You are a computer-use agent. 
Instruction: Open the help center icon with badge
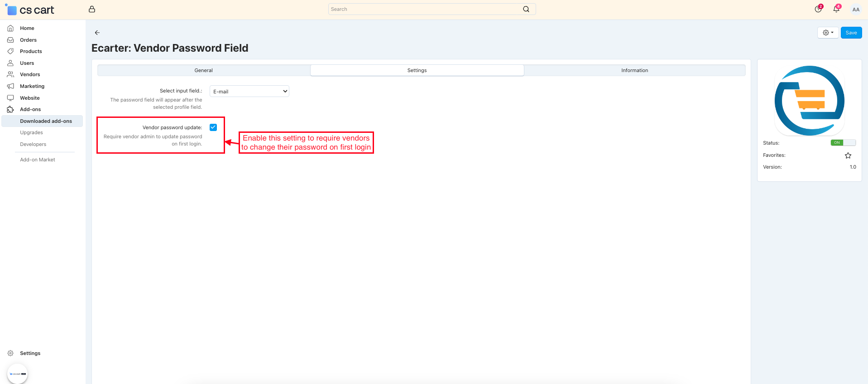point(818,9)
